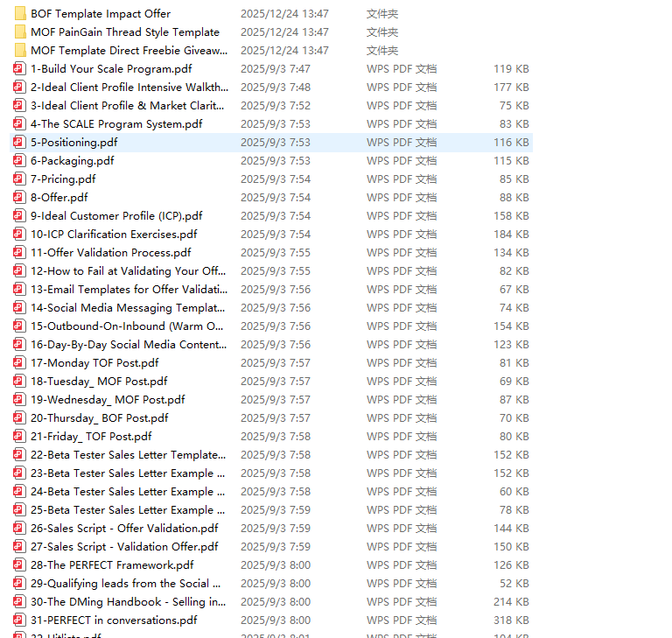Click the PDF icon next to 8-Offer.pdf
Screen dimensions: 672x638
[20, 198]
